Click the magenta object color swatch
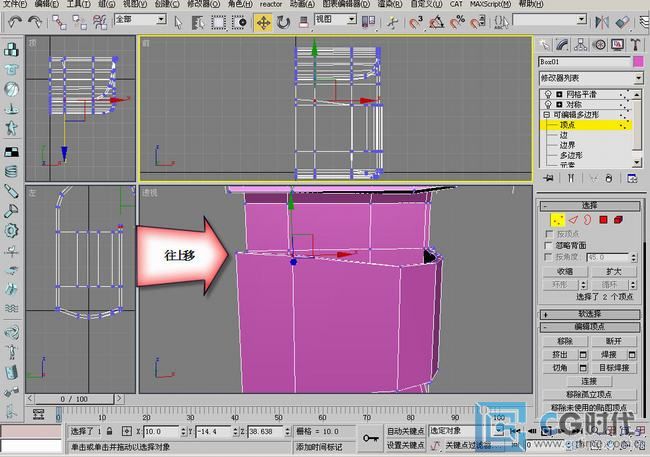This screenshot has width=650, height=457. pyautogui.click(x=638, y=61)
